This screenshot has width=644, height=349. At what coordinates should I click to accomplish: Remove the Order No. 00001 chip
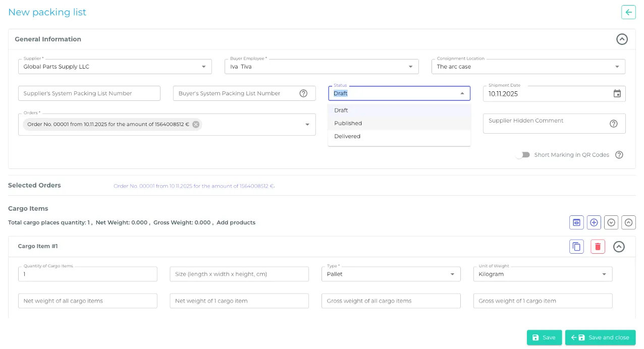(196, 125)
